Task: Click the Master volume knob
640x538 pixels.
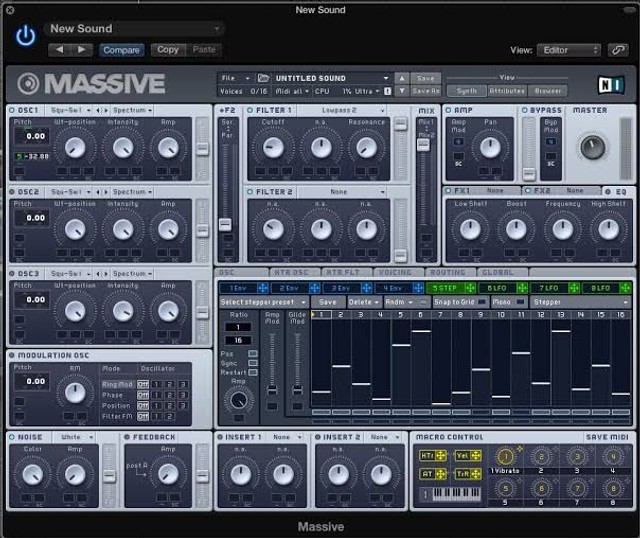Action: 592,147
